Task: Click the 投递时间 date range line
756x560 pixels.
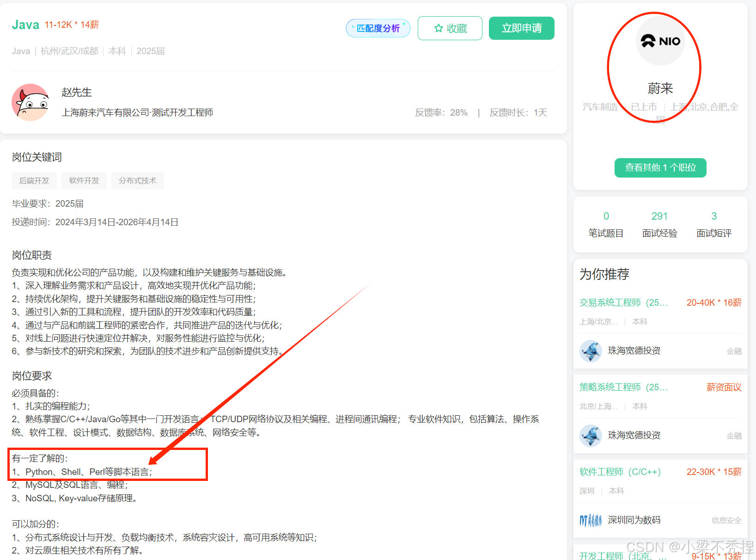Action: point(95,222)
